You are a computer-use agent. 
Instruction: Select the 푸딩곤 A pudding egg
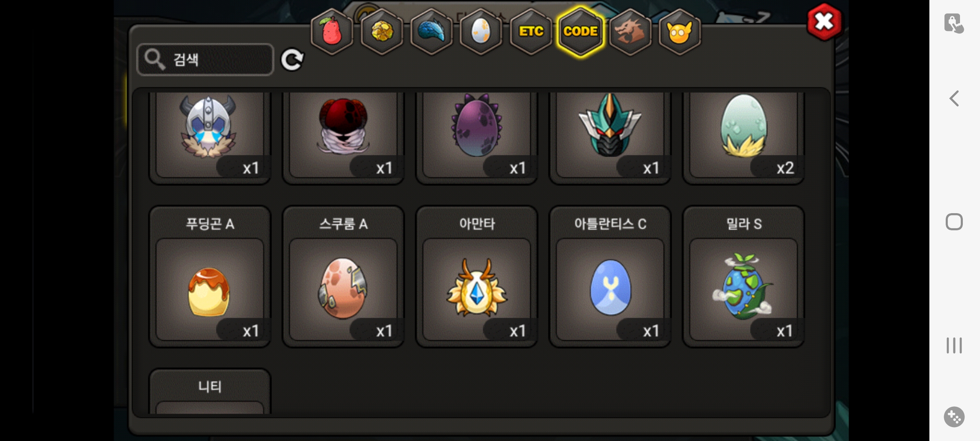click(x=210, y=276)
